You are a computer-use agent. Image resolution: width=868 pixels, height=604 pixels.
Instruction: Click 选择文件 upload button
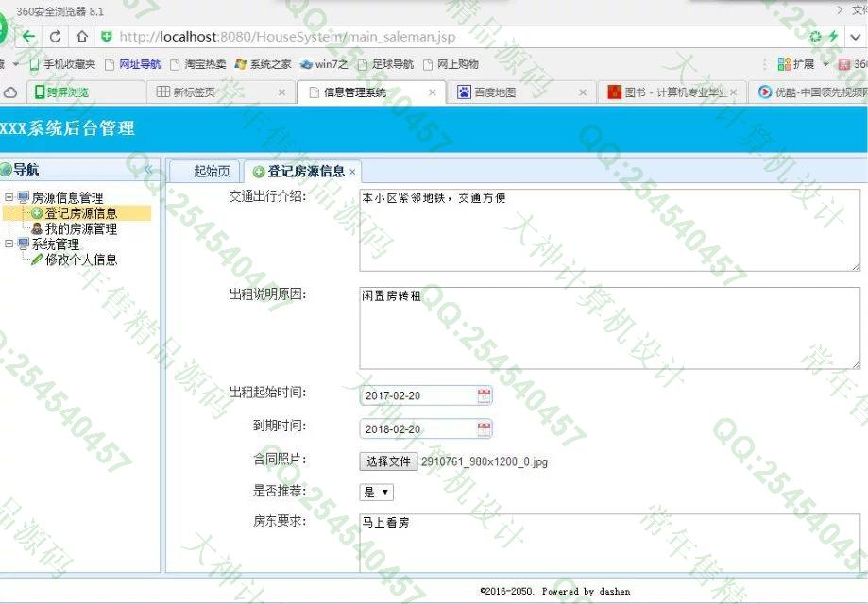point(388,461)
